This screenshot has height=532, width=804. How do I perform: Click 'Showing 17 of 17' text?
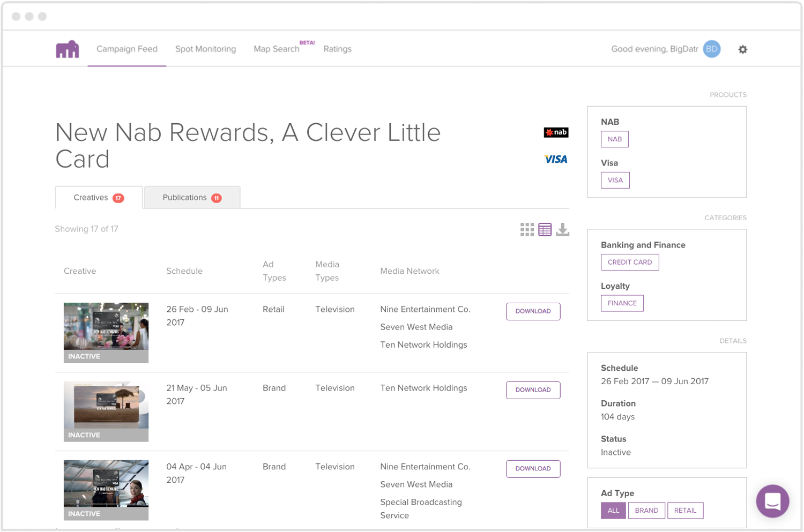pyautogui.click(x=86, y=229)
